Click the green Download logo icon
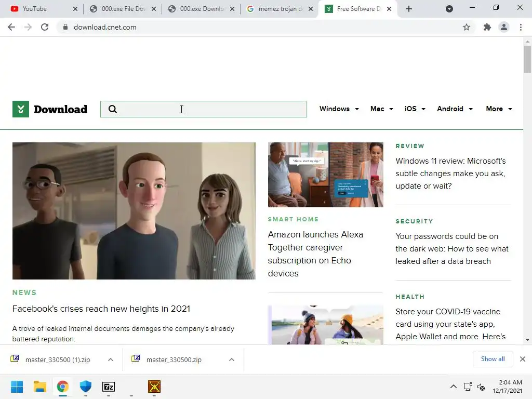Image resolution: width=532 pixels, height=399 pixels. coord(21,109)
